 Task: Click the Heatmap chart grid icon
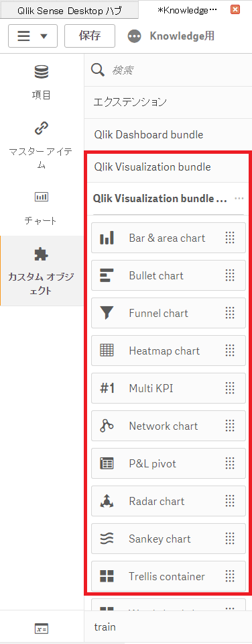point(107,351)
